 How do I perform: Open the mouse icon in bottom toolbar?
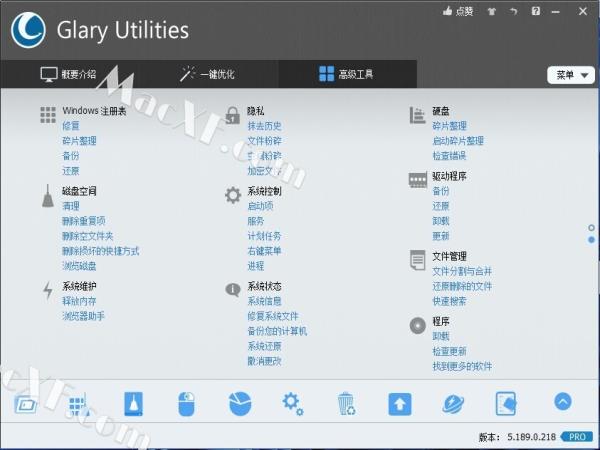point(186,404)
